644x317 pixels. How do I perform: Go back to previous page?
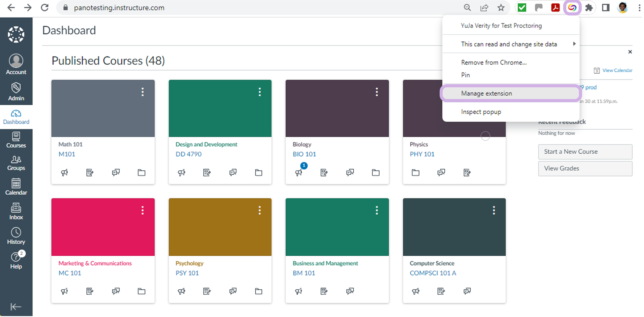pyautogui.click(x=11, y=8)
